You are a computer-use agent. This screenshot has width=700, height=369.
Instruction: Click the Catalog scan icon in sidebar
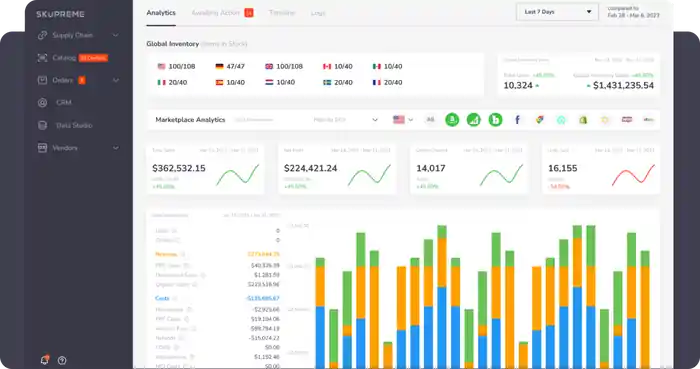[42, 58]
